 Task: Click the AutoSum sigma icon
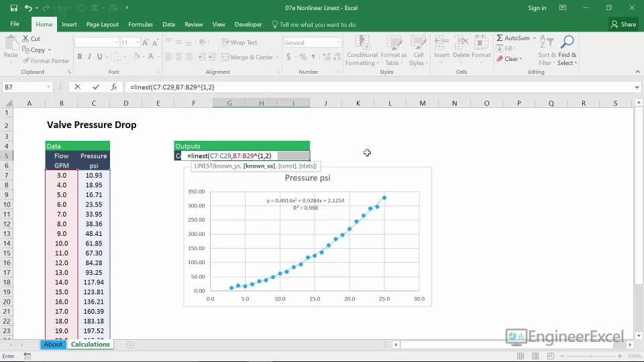(500, 38)
